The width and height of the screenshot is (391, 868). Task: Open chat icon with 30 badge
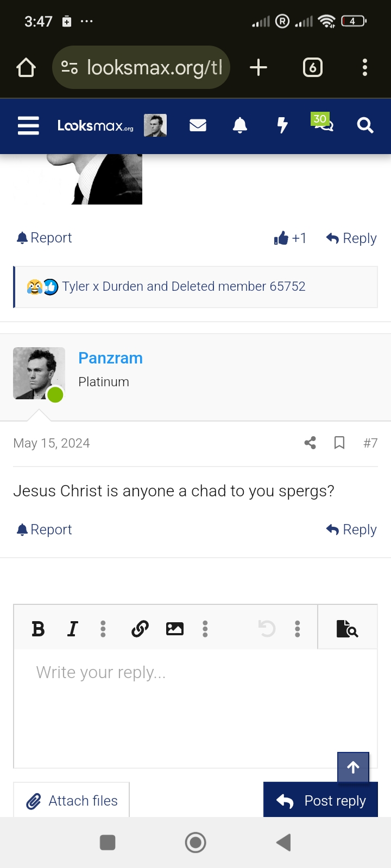[x=323, y=125]
